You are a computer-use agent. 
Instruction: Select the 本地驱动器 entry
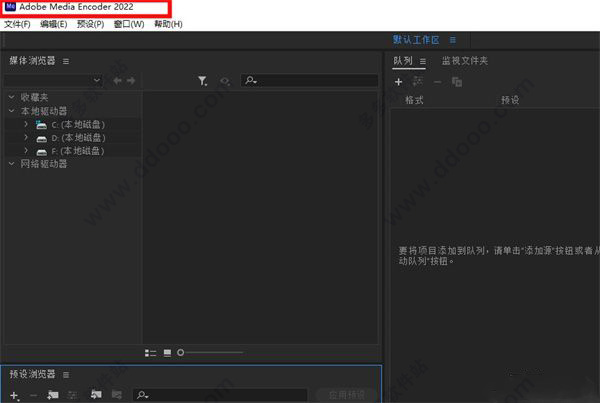pos(44,111)
